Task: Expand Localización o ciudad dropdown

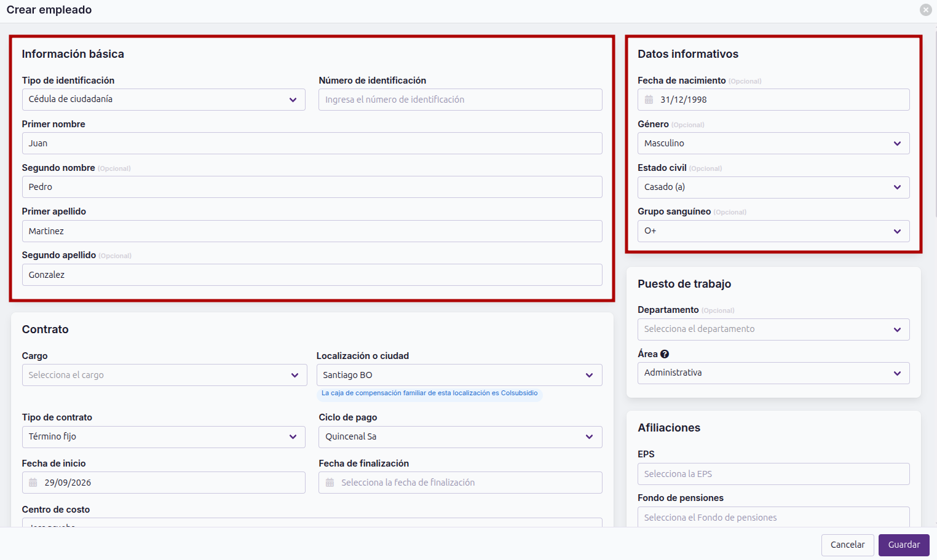Action: [459, 375]
